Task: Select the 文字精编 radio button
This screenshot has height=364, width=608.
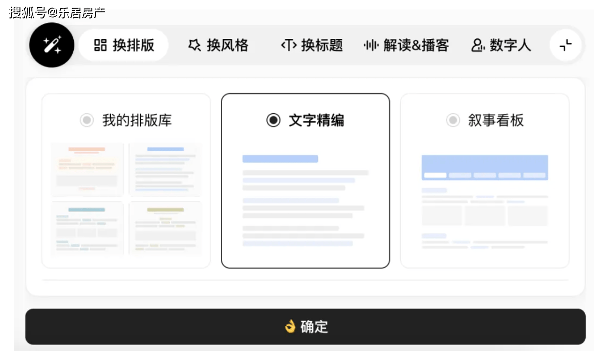Action: point(273,120)
